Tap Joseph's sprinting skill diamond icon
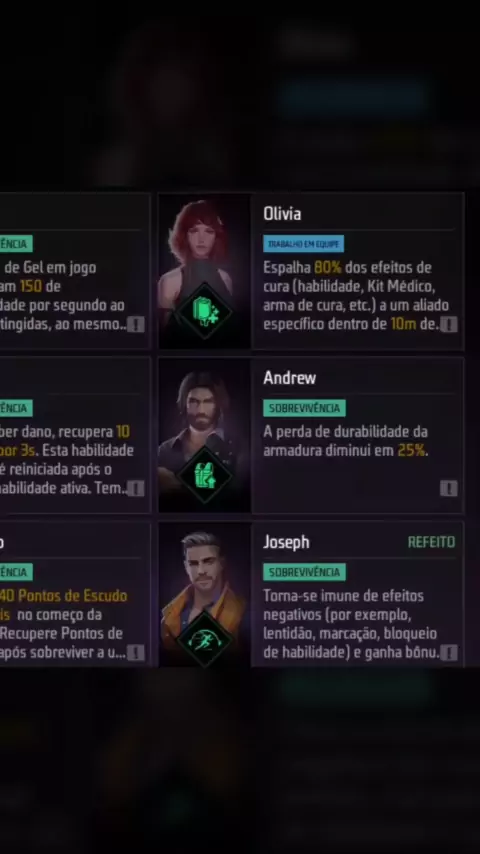The height and width of the screenshot is (854, 480). pyautogui.click(x=205, y=639)
